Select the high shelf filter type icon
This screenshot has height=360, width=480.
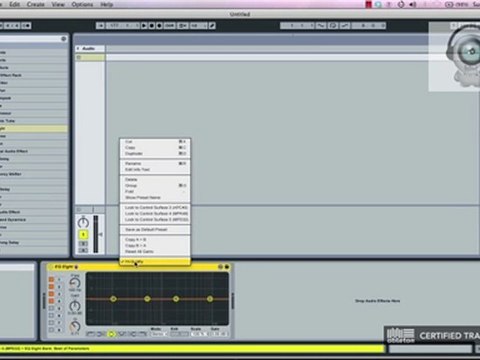pos(133,334)
